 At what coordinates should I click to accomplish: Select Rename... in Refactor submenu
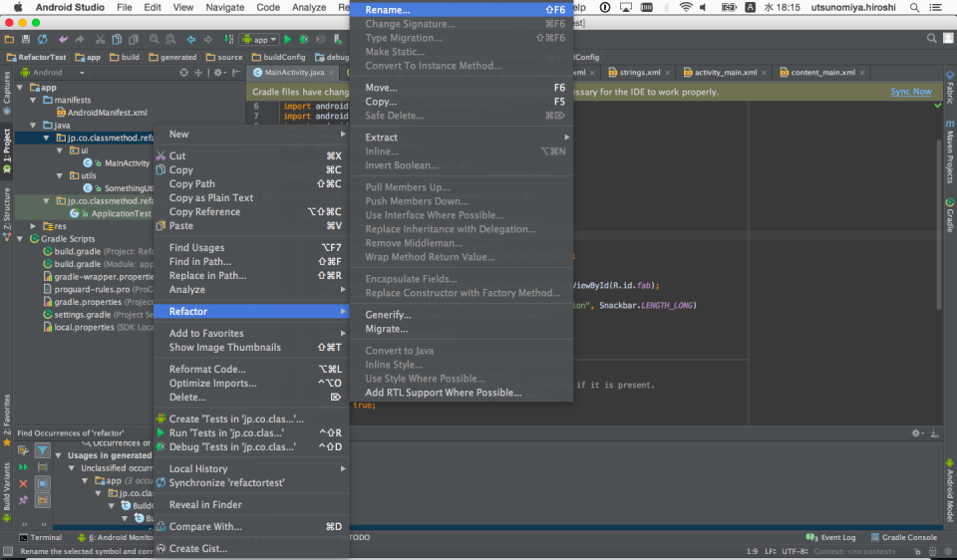click(462, 10)
